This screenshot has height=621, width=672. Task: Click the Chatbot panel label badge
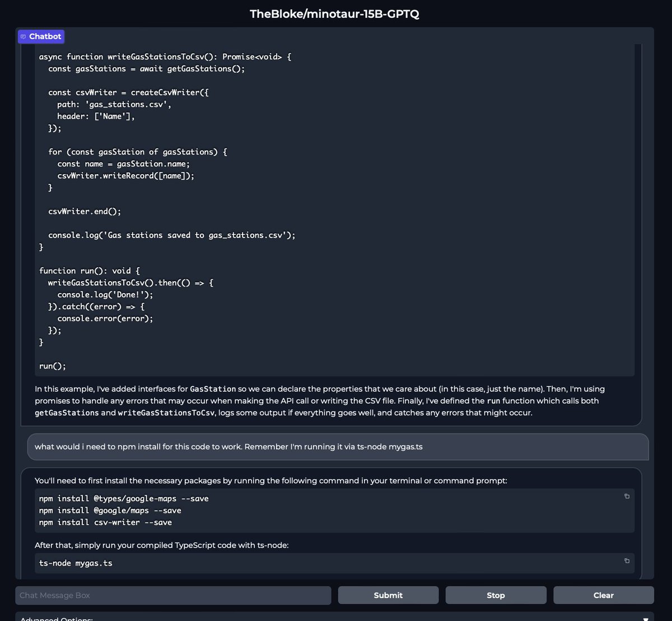pos(41,36)
